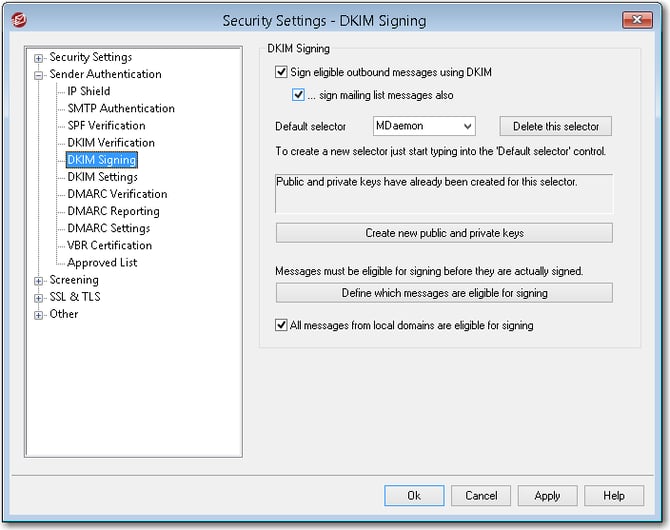Viewport: 670px width, 530px height.
Task: Select DMARC Verification
Action: click(117, 194)
